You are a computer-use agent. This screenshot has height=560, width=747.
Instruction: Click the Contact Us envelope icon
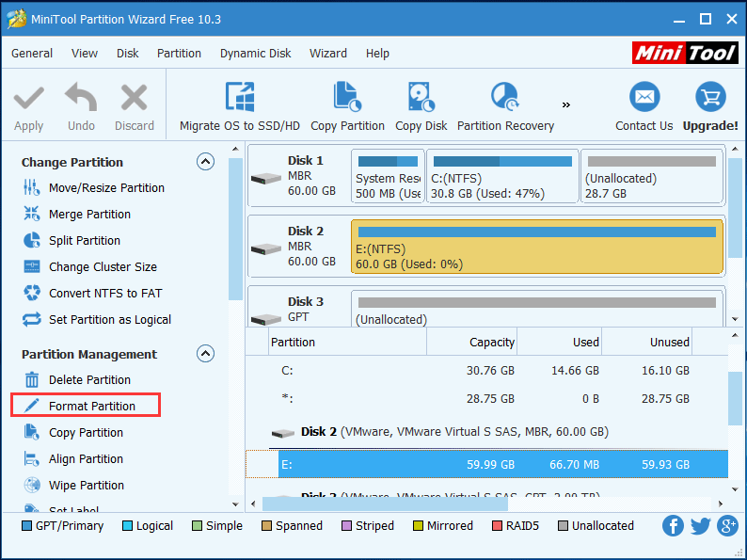click(644, 97)
